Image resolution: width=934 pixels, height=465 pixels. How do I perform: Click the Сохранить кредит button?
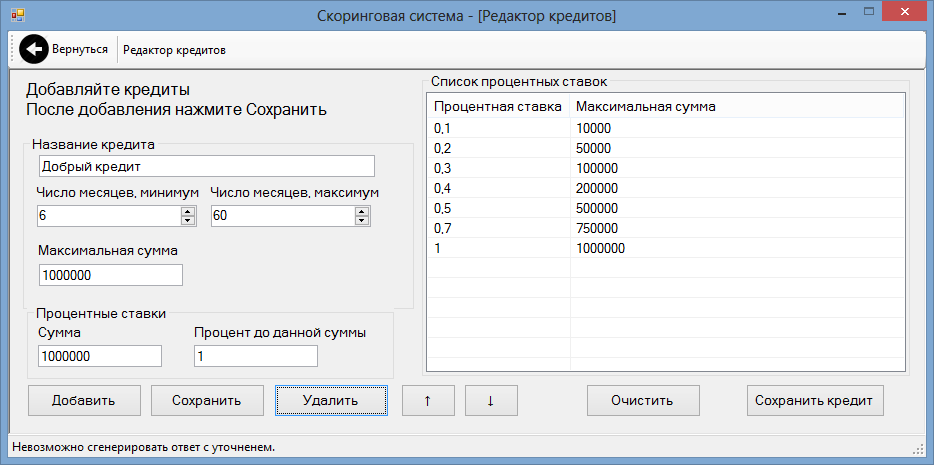(x=814, y=400)
